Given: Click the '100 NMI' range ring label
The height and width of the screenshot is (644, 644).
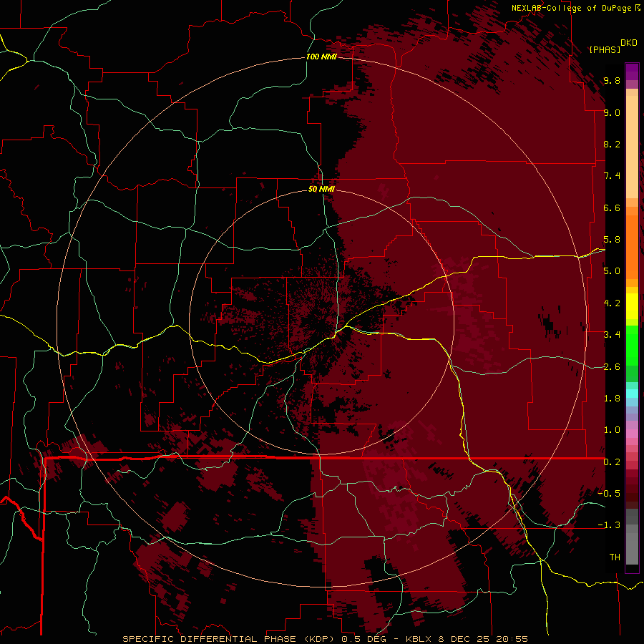Looking at the screenshot, I should [x=321, y=57].
